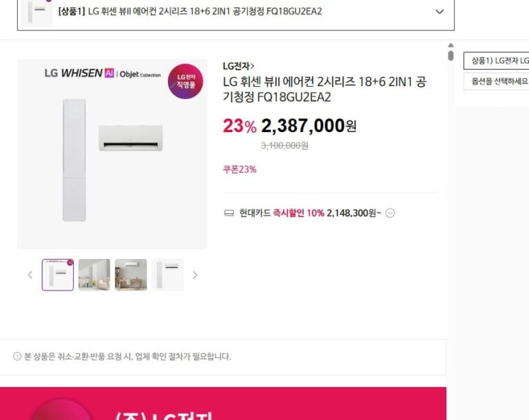
Task: Click the product thumbnail in top selector bar
Action: pyautogui.click(x=37, y=13)
